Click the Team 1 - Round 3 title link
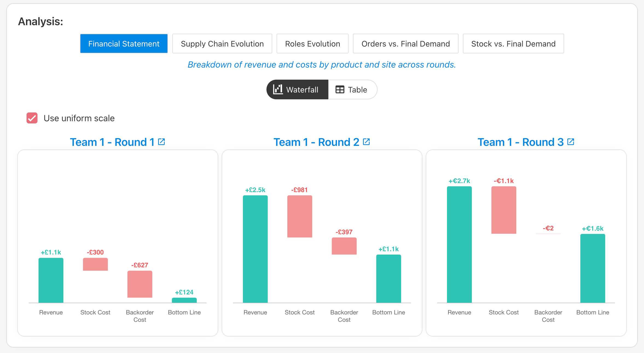The width and height of the screenshot is (644, 353). point(521,142)
